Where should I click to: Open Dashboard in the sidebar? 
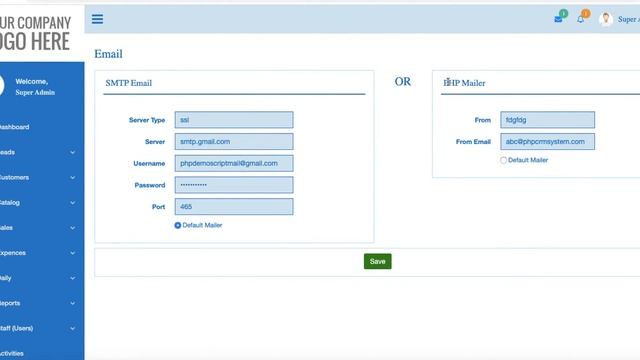[x=15, y=127]
